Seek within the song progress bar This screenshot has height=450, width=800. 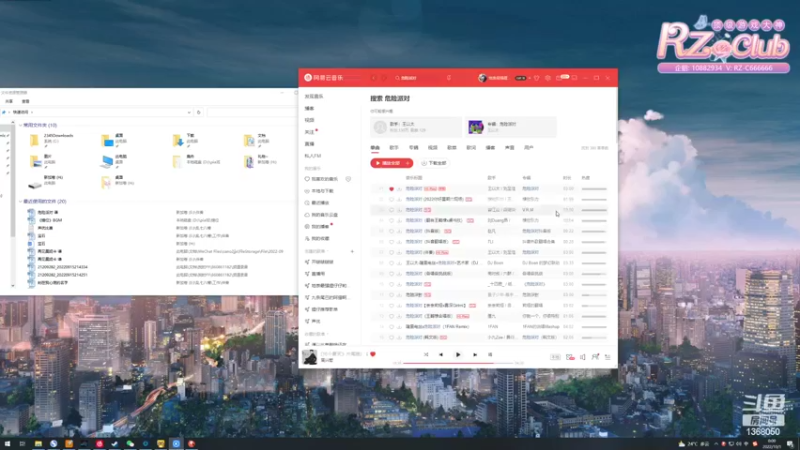pyautogui.click(x=458, y=363)
